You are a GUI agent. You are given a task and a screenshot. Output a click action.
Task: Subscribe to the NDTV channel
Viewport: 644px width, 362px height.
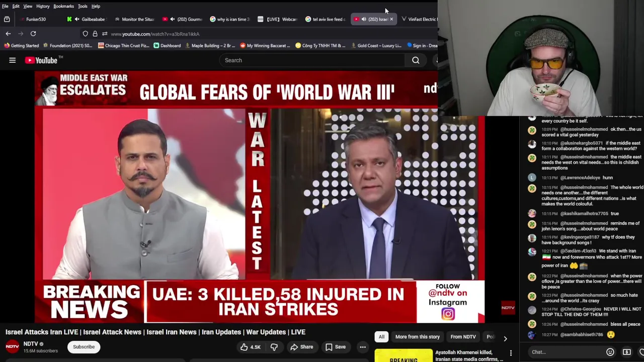coord(84,347)
